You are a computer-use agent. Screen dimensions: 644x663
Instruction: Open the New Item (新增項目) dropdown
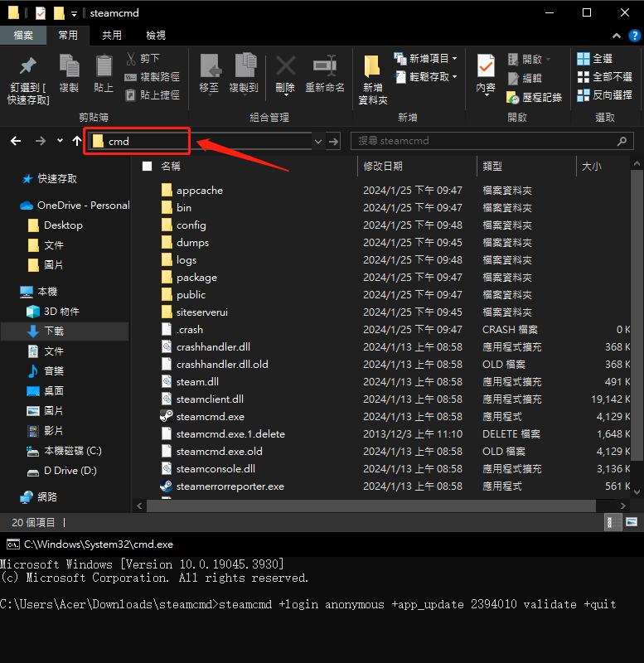point(426,58)
